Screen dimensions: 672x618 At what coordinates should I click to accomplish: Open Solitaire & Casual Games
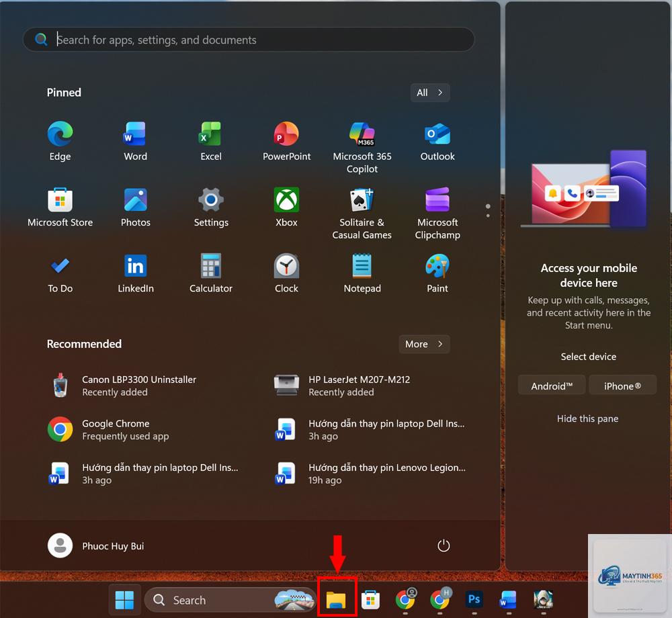pyautogui.click(x=362, y=214)
